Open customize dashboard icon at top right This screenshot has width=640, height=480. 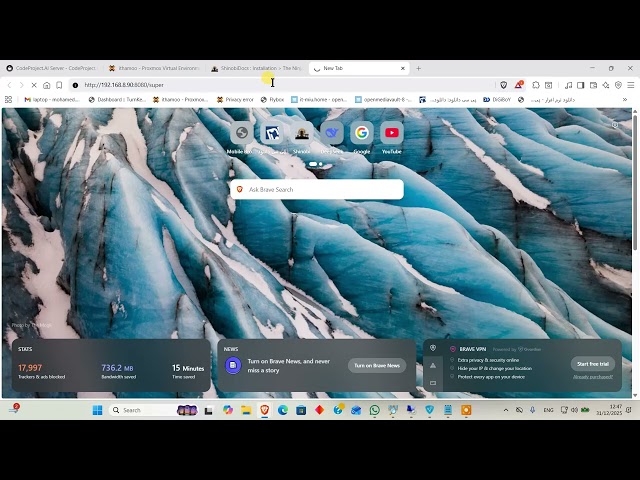click(615, 125)
